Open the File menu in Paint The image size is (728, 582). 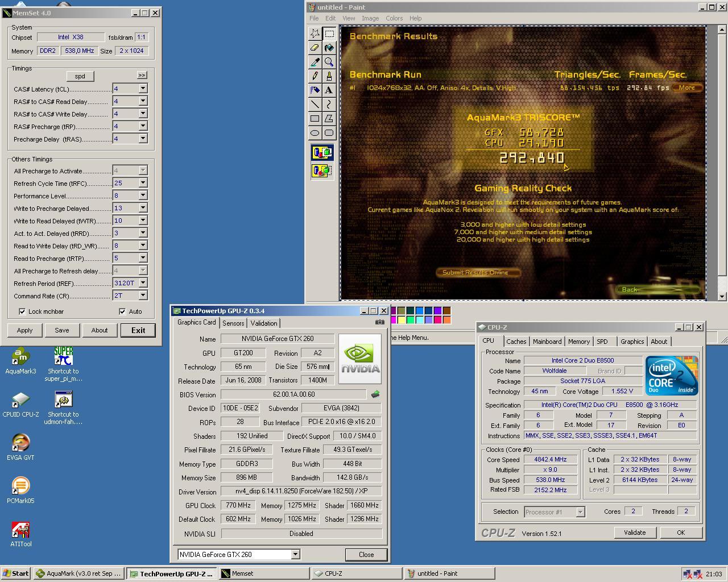click(314, 18)
